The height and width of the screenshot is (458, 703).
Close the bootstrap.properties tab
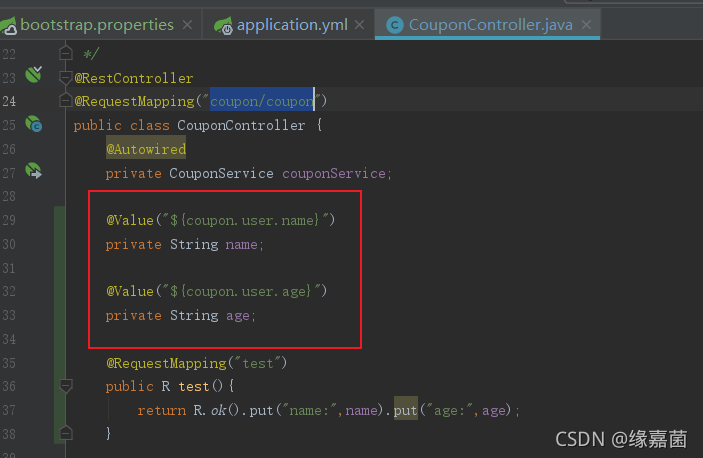[187, 25]
